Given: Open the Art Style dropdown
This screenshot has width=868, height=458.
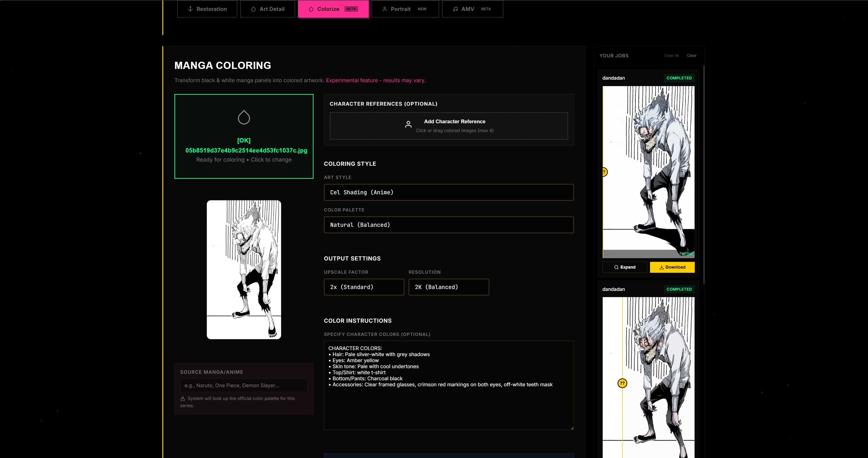Looking at the screenshot, I should (x=448, y=192).
